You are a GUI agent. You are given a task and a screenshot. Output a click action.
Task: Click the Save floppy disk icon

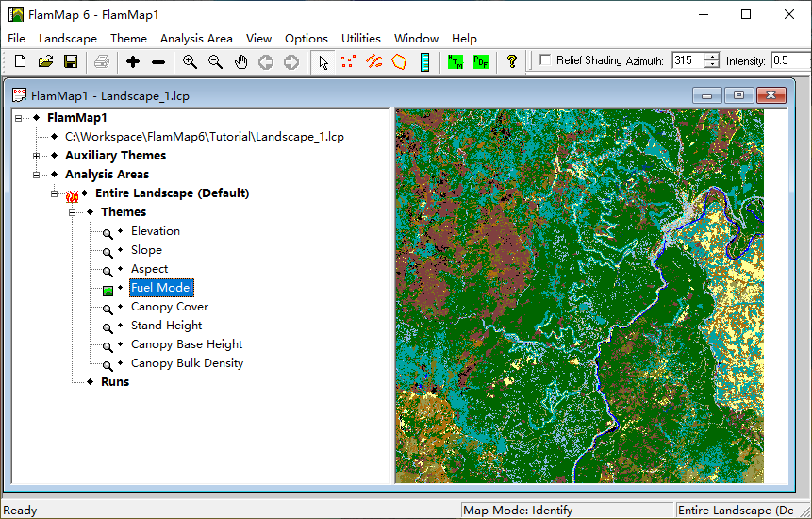[71, 61]
